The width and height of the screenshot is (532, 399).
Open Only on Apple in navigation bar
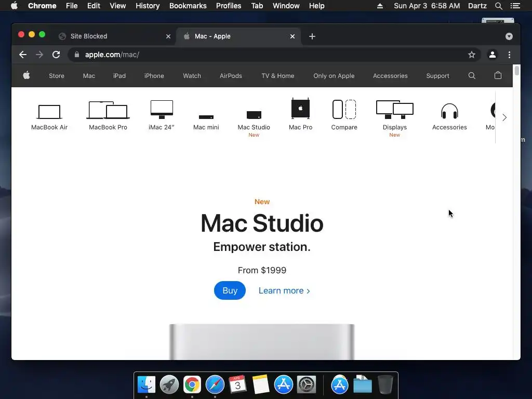[334, 76]
